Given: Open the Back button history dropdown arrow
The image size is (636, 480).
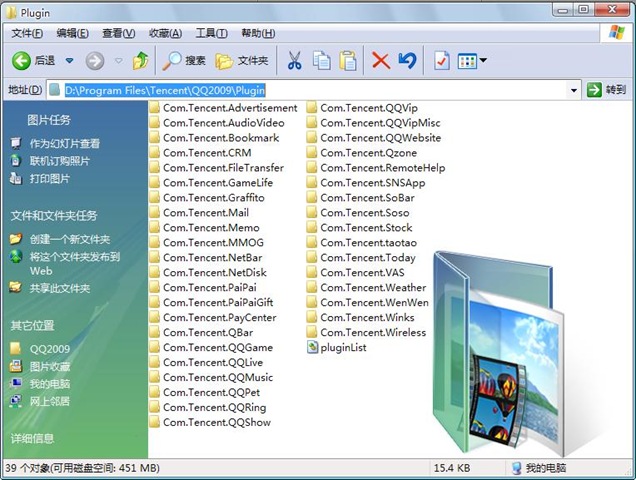Looking at the screenshot, I should click(69, 61).
